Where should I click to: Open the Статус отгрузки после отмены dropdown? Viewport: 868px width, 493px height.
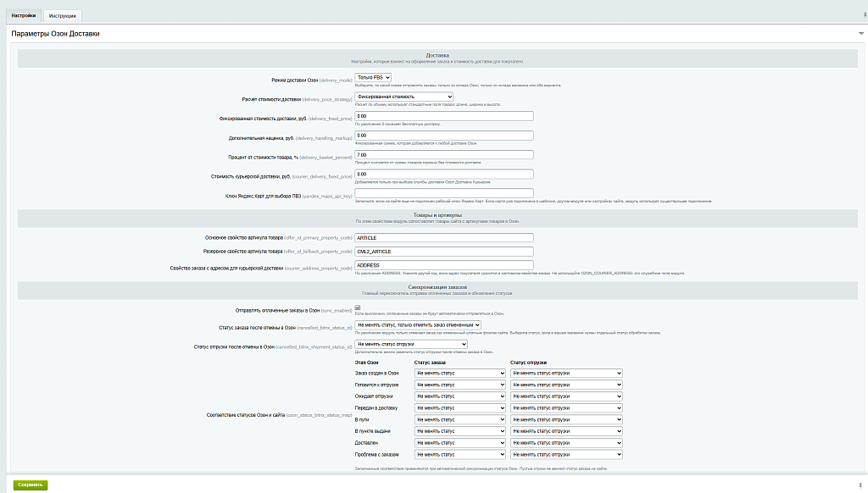click(411, 344)
